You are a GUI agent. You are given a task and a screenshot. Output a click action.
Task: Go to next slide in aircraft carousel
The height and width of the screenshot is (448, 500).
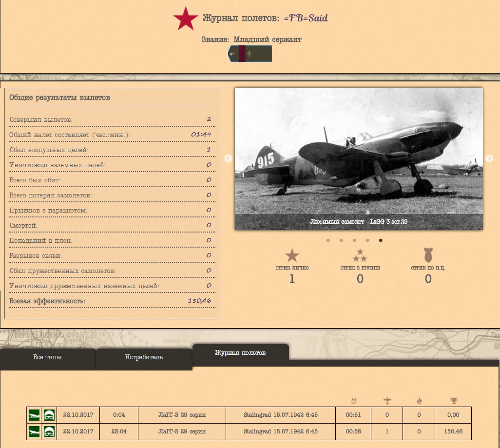[489, 158]
